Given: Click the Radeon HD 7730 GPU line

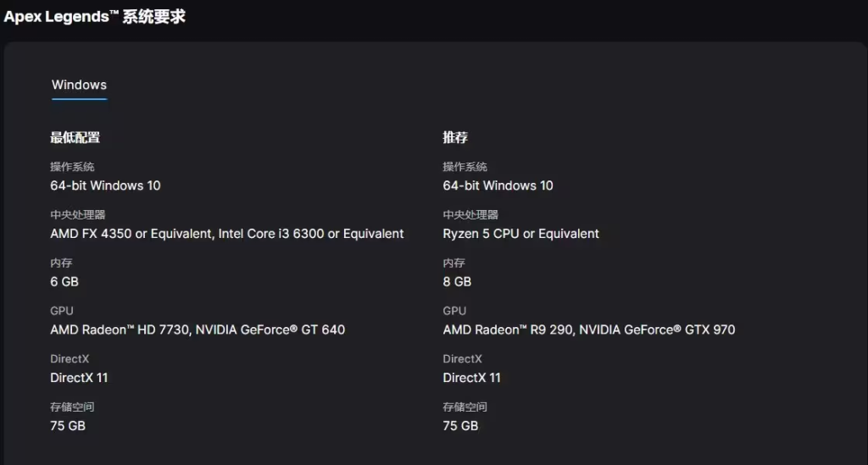Looking at the screenshot, I should [198, 330].
